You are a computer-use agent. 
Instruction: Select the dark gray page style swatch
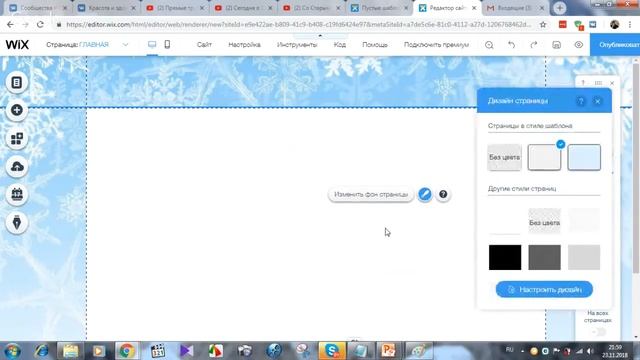click(x=544, y=257)
